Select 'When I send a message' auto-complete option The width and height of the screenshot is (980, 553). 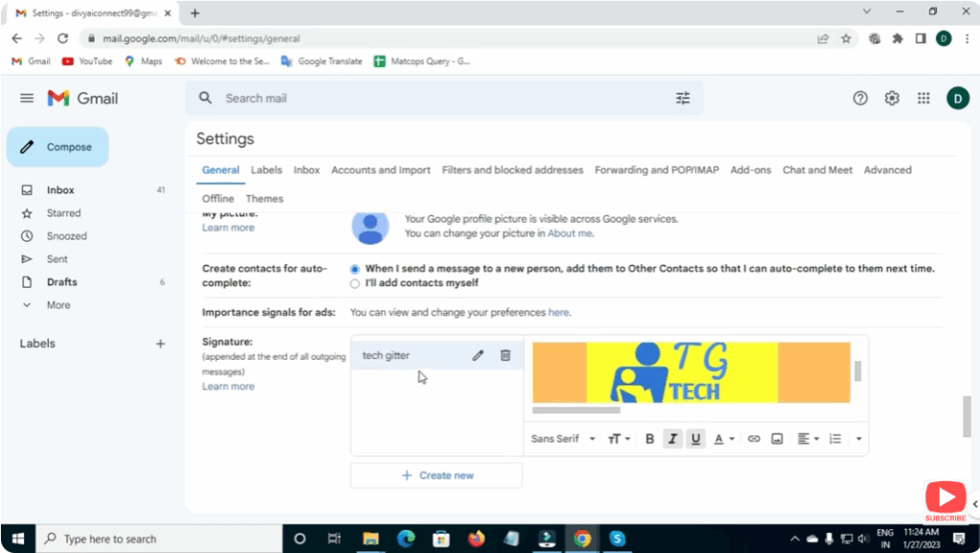click(355, 269)
